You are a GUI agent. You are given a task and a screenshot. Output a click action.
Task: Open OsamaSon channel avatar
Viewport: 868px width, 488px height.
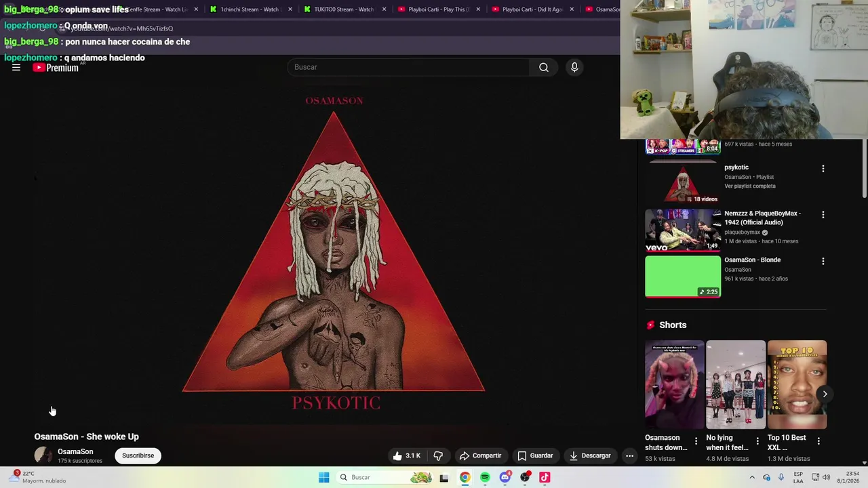[x=43, y=455]
